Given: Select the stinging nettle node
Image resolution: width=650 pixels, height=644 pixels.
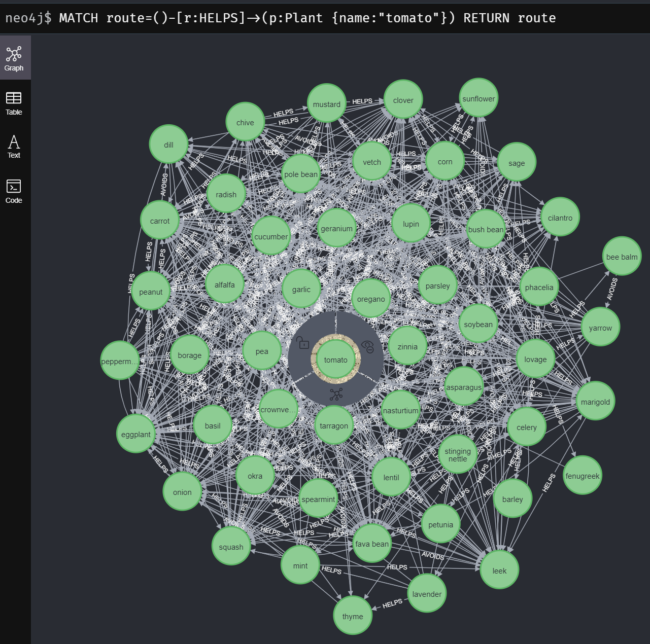Looking at the screenshot, I should pos(458,455).
